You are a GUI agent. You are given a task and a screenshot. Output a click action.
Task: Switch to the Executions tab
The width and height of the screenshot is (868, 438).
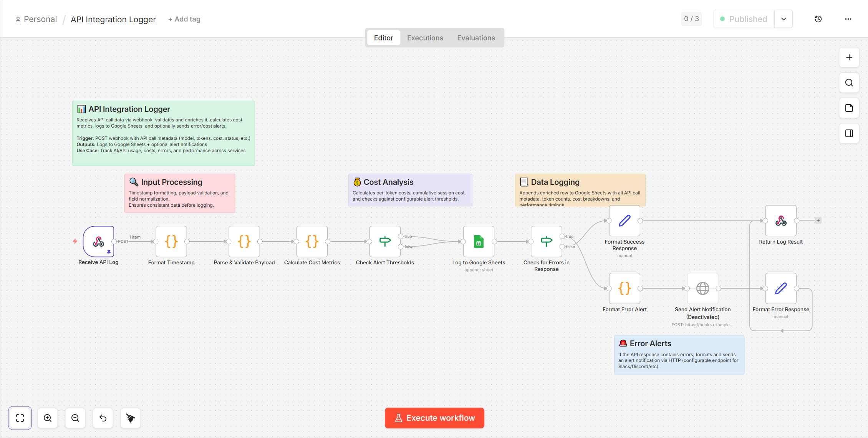click(425, 38)
